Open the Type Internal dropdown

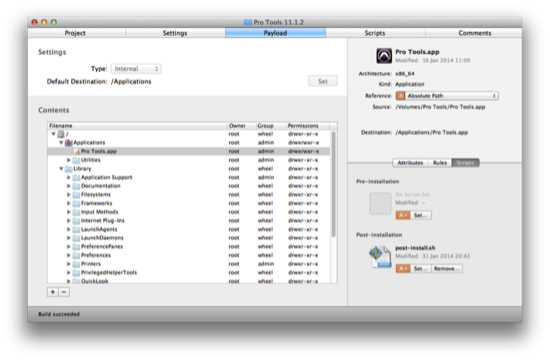coord(136,69)
